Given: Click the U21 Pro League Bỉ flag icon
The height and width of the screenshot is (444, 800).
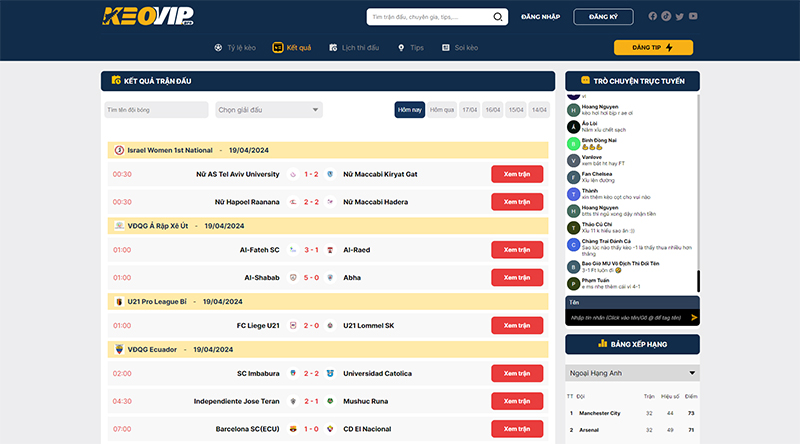Looking at the screenshot, I should (119, 302).
